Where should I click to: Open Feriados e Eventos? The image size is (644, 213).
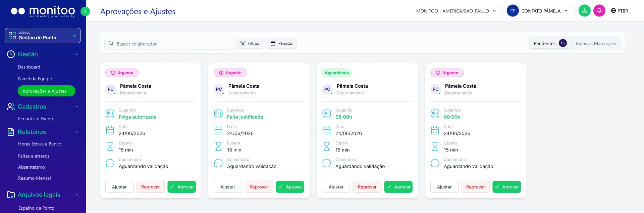tap(37, 119)
